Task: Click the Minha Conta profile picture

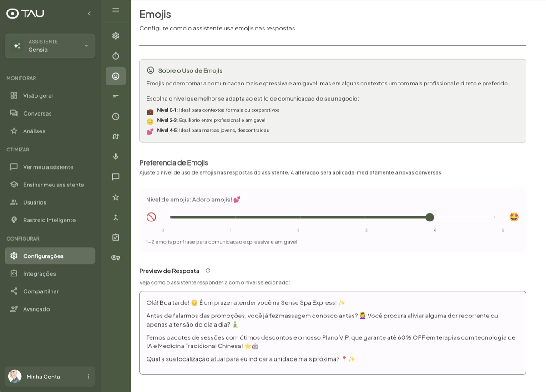Action: coord(15,377)
